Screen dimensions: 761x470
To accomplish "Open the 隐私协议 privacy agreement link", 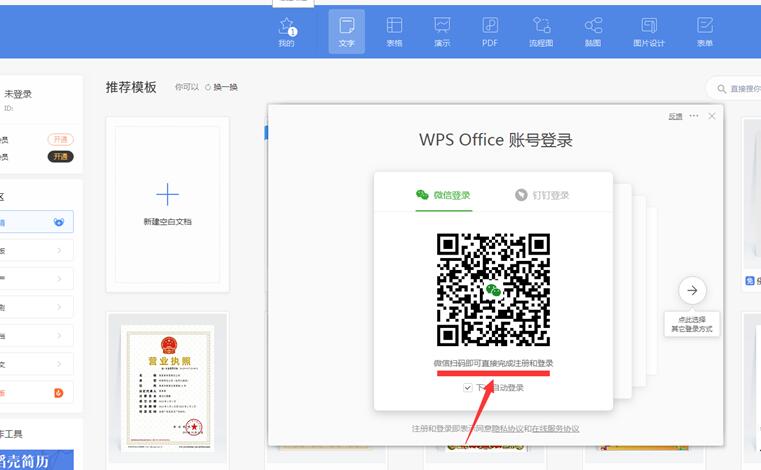I will click(508, 429).
